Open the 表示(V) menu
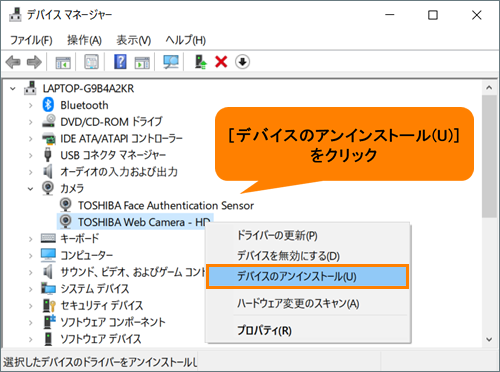Viewport: 500px width, 372px height. coord(133,40)
